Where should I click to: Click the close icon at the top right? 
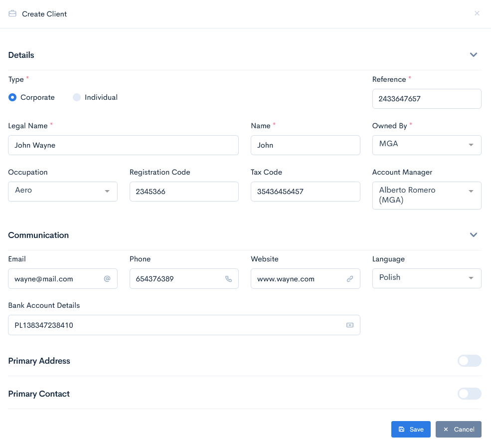(477, 13)
